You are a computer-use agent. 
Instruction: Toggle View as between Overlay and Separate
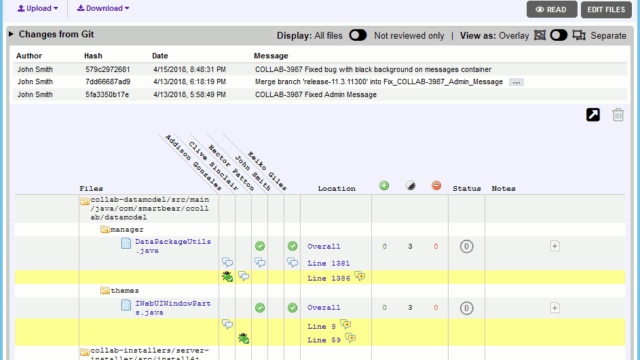pyautogui.click(x=559, y=35)
